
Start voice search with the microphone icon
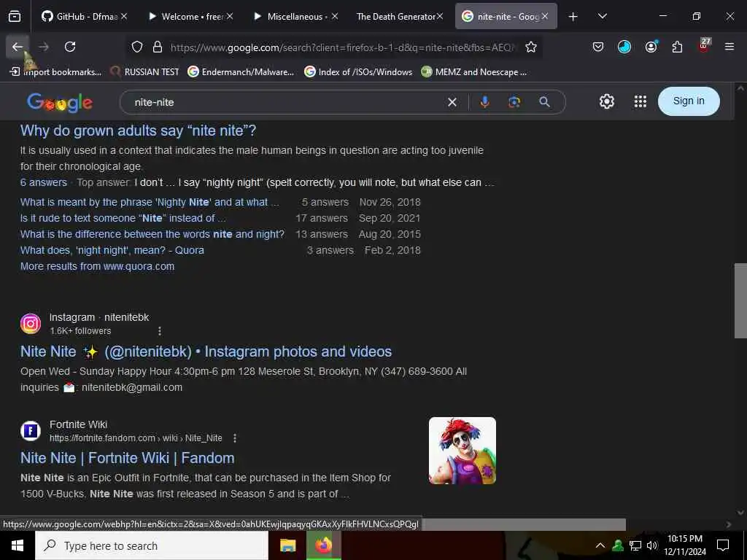(x=484, y=102)
